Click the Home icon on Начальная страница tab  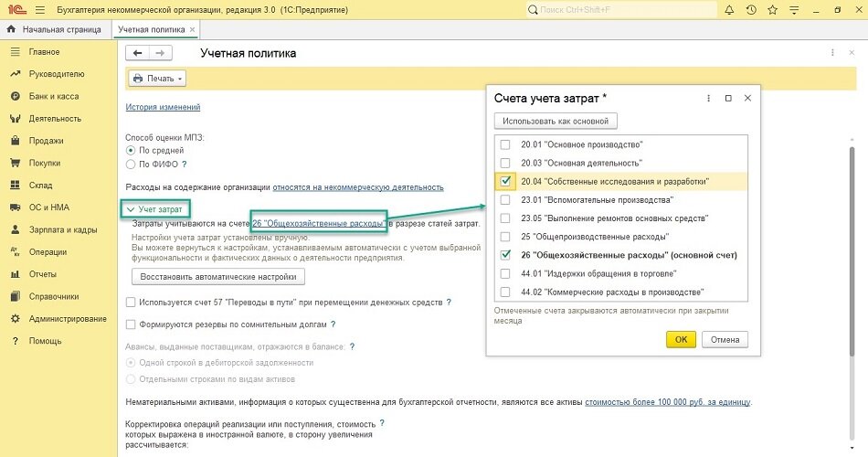pos(11,29)
